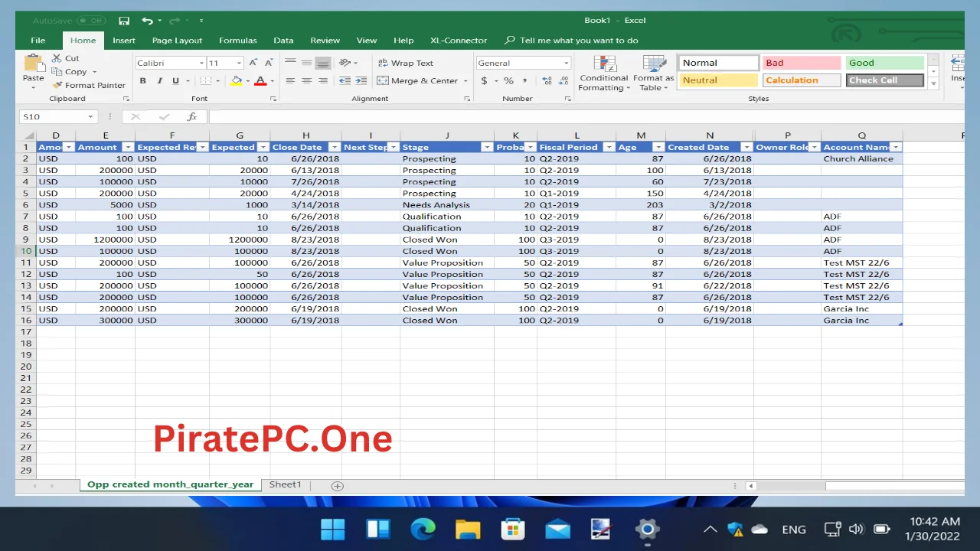Open Conditional Formatting menu
Screen dimensions: 980x551
(604, 73)
